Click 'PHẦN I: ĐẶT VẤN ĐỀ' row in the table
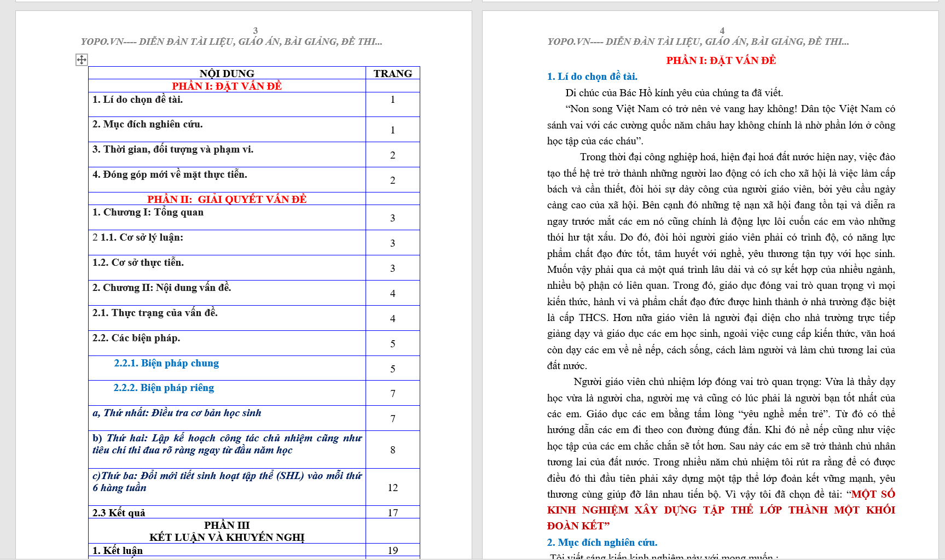945x560 pixels. [227, 86]
